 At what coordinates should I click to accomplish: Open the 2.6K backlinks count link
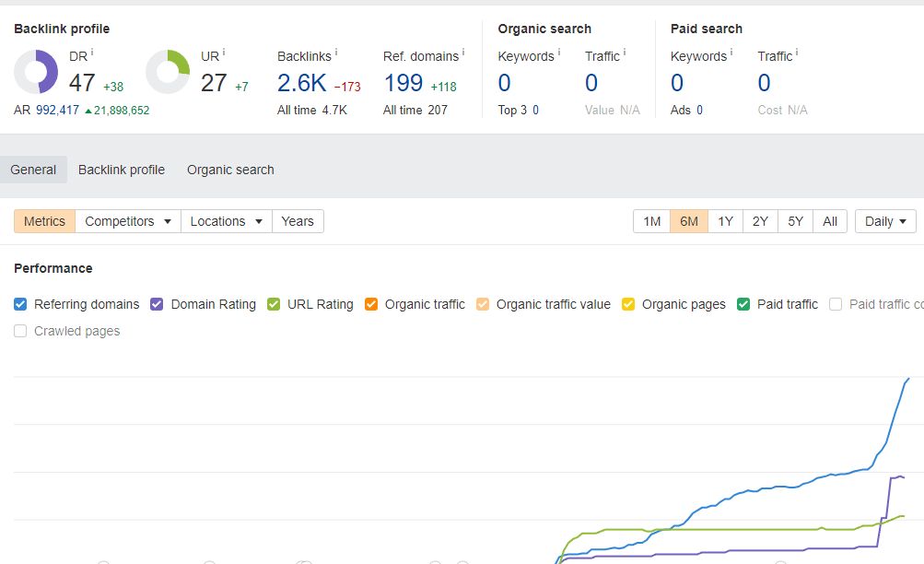pos(302,83)
